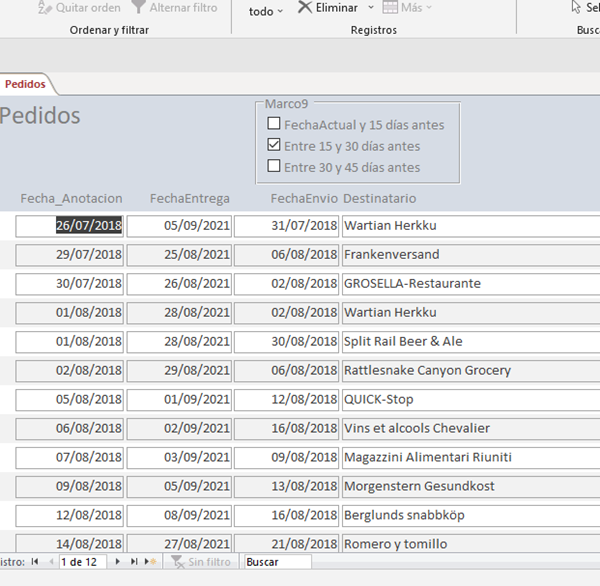Click the Alternar filtro funnel icon
600x586 pixels.
click(x=138, y=7)
